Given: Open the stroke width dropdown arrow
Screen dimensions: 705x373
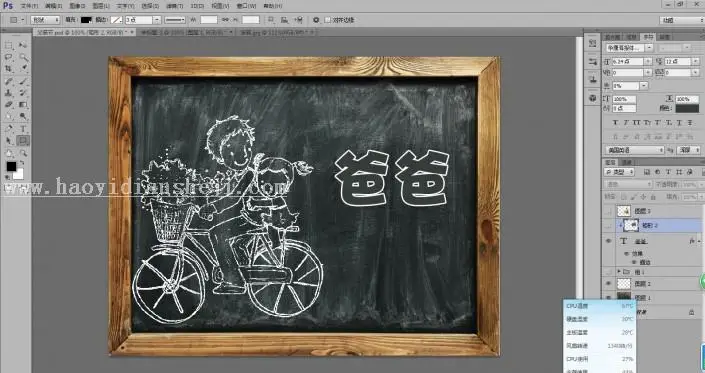Looking at the screenshot, I should tap(156, 20).
